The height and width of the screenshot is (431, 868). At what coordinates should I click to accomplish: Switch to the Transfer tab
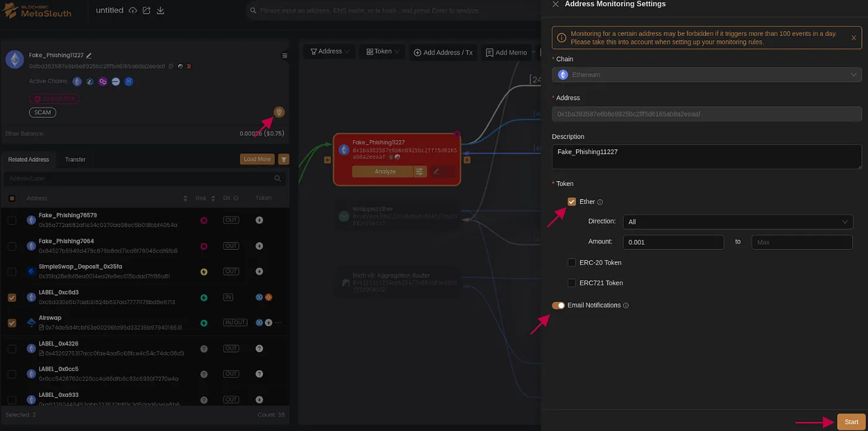pos(74,159)
